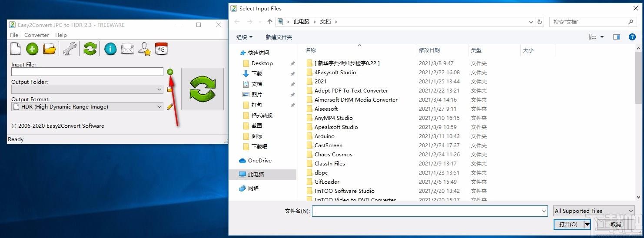
Task: Open the 组织 dropdown menu
Action: pos(244,37)
